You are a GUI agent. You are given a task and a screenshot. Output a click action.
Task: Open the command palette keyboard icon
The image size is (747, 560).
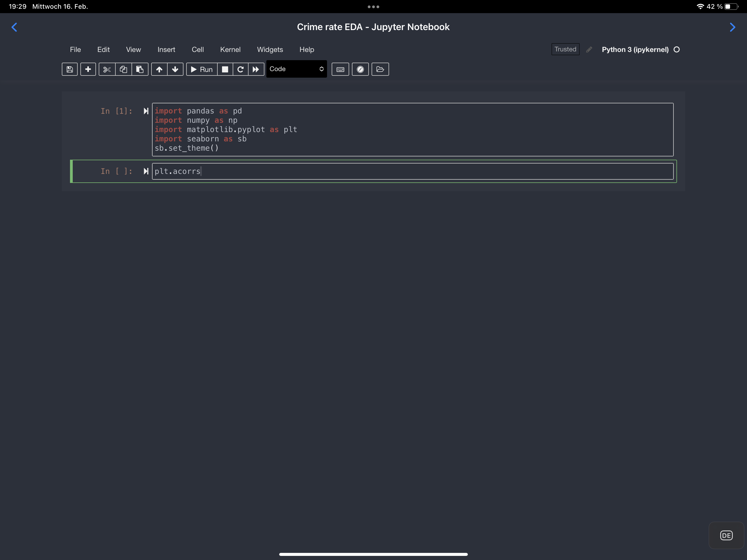(340, 69)
